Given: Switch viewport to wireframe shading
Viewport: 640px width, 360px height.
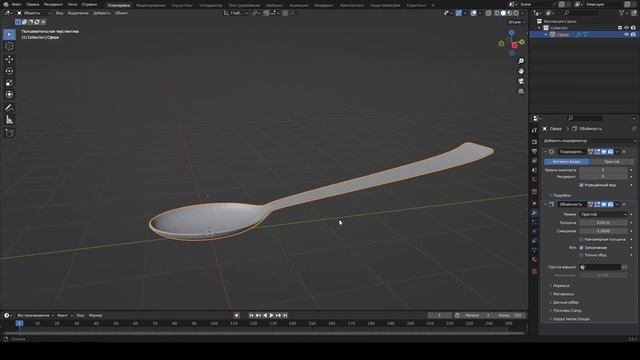Looking at the screenshot, I should click(x=497, y=13).
